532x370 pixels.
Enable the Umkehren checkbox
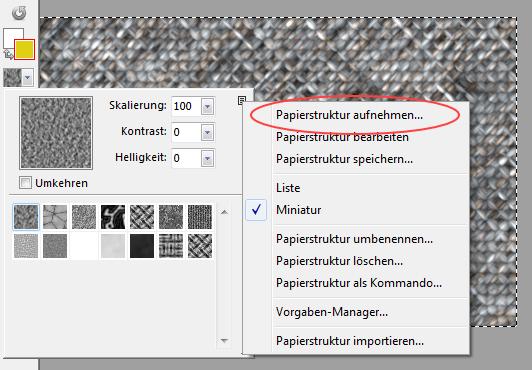[25, 183]
